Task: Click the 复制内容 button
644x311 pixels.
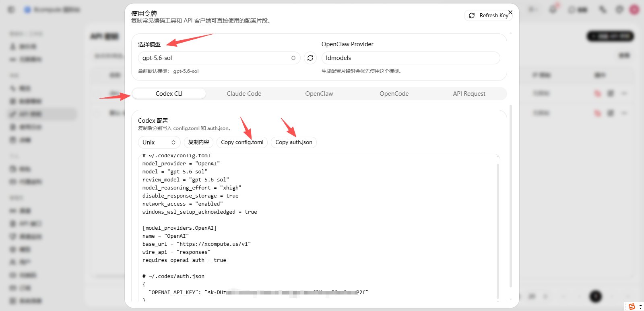Action: 198,142
